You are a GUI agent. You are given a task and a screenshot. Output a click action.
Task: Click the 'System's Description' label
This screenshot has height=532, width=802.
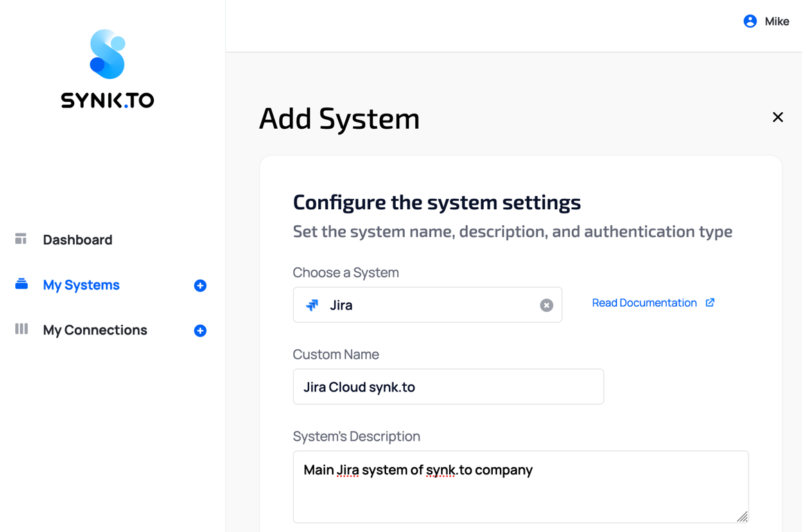click(356, 436)
